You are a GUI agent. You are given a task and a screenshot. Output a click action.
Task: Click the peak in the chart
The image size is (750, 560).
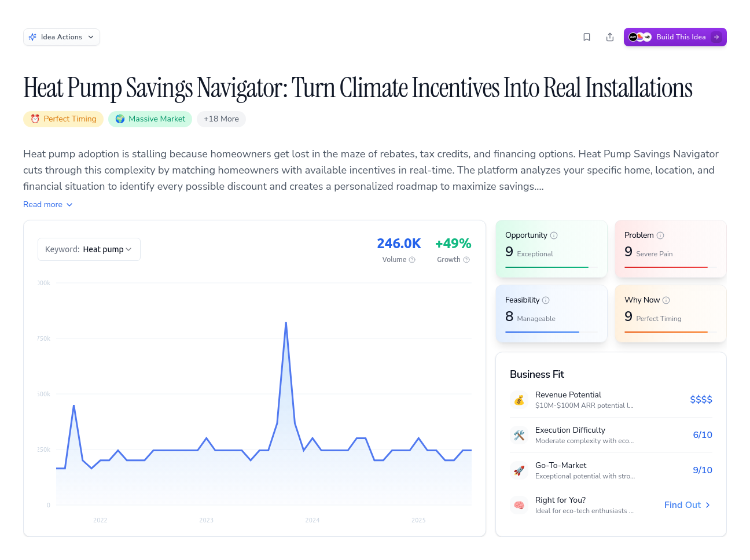point(286,323)
